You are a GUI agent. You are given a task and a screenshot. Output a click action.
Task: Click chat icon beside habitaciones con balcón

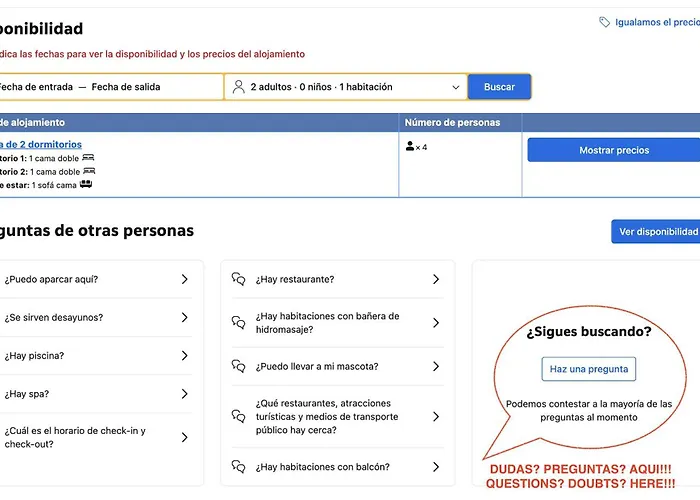[238, 467]
